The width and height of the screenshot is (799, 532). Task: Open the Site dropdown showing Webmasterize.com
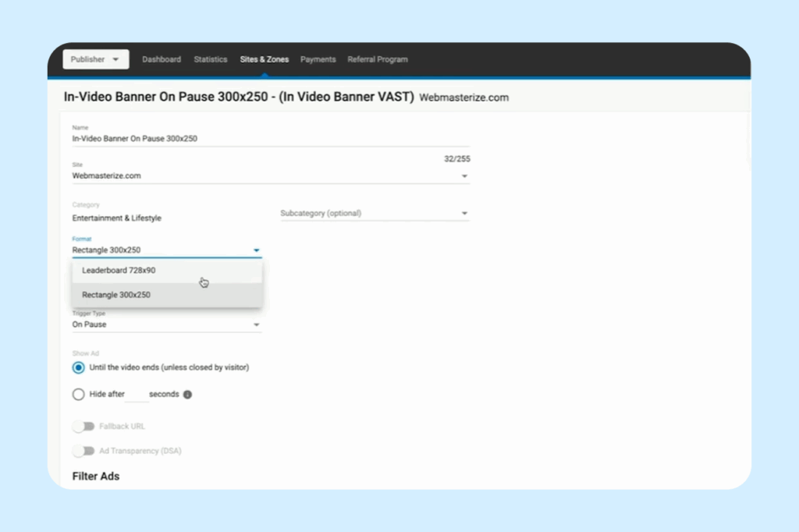(464, 176)
